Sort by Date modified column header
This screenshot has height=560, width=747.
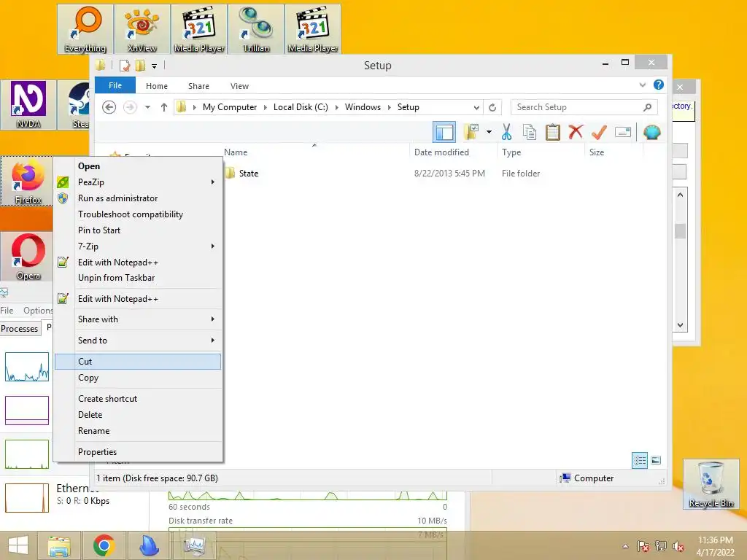click(452, 152)
